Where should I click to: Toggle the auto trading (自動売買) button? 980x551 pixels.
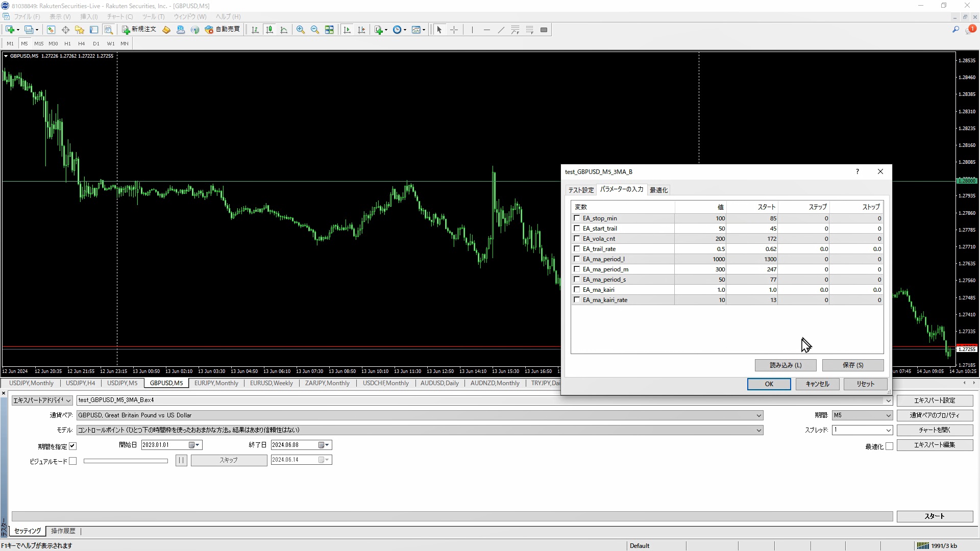223,30
